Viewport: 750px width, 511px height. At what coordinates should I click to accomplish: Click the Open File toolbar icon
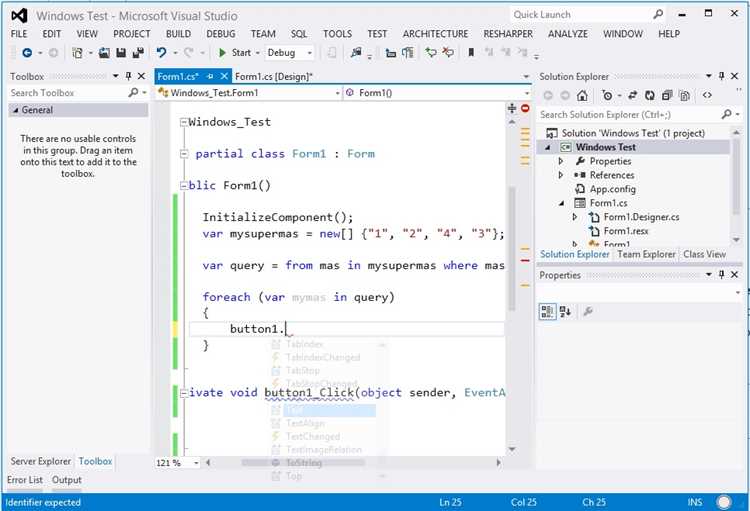pos(104,53)
